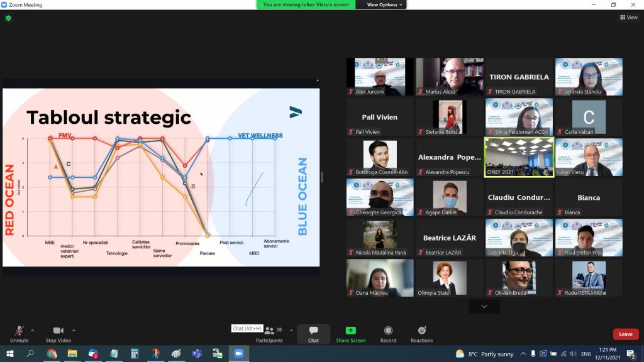The image size is (644, 362).
Task: Show next page of participant videos
Action: coord(484,306)
